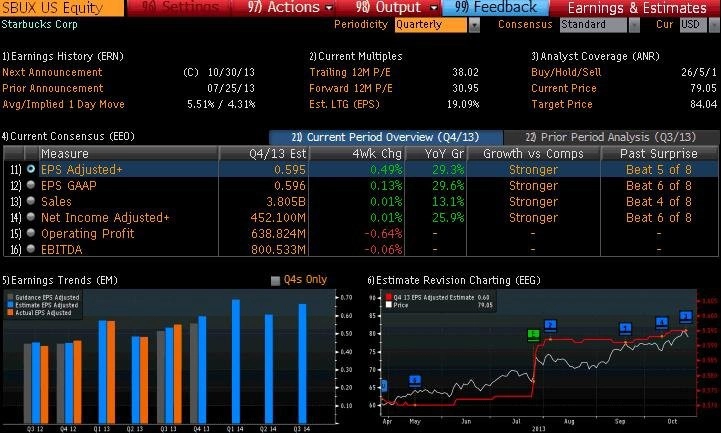Open Current Consensus (EEO) link

68,137
